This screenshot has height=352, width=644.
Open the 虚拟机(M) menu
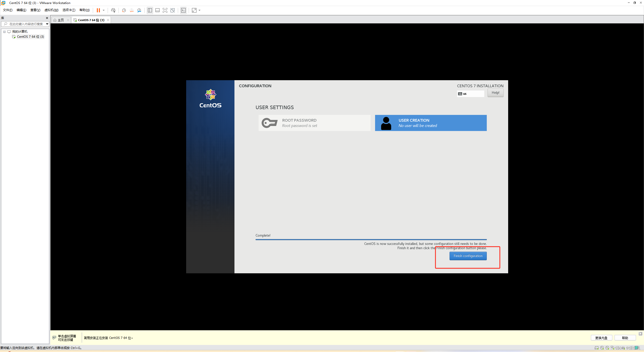(51, 10)
